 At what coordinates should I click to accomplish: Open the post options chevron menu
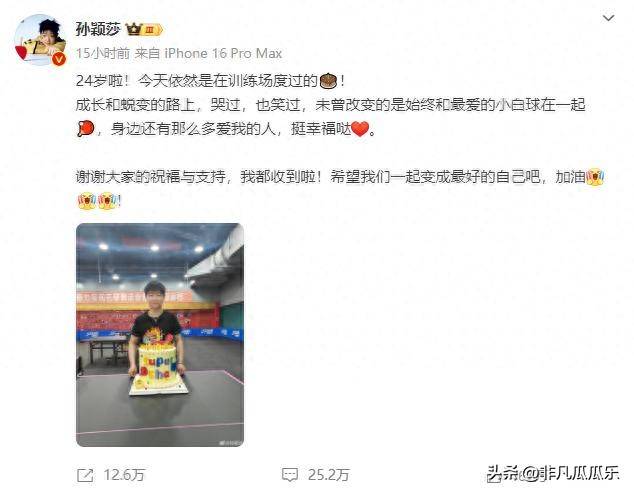(x=608, y=18)
